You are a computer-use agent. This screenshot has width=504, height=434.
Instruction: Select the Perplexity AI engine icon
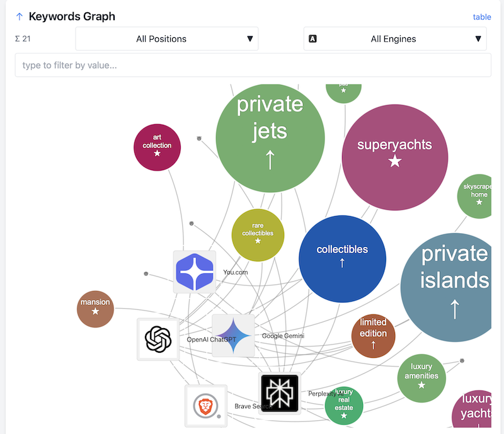(279, 394)
